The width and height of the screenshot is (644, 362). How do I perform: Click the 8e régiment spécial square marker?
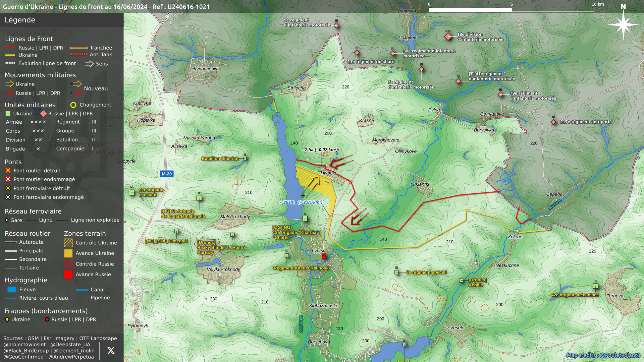click(x=396, y=272)
